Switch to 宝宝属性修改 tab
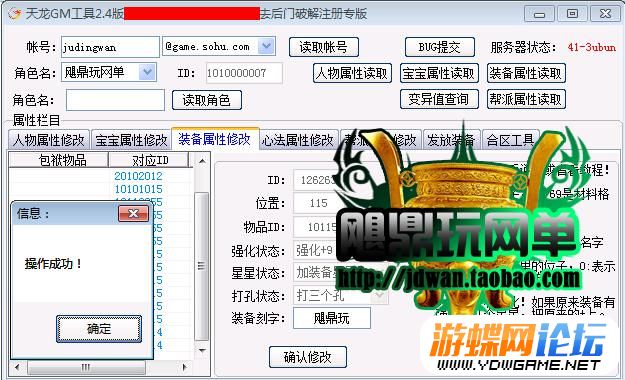 [x=131, y=140]
